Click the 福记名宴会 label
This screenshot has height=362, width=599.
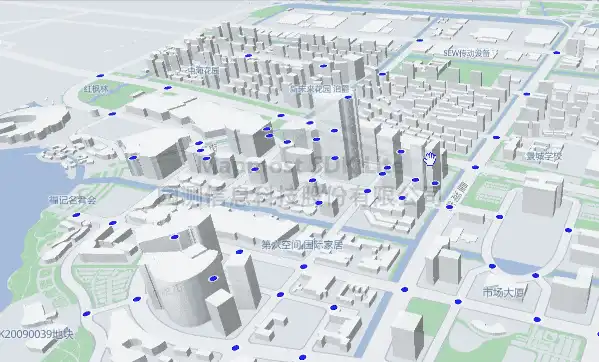tap(72, 199)
